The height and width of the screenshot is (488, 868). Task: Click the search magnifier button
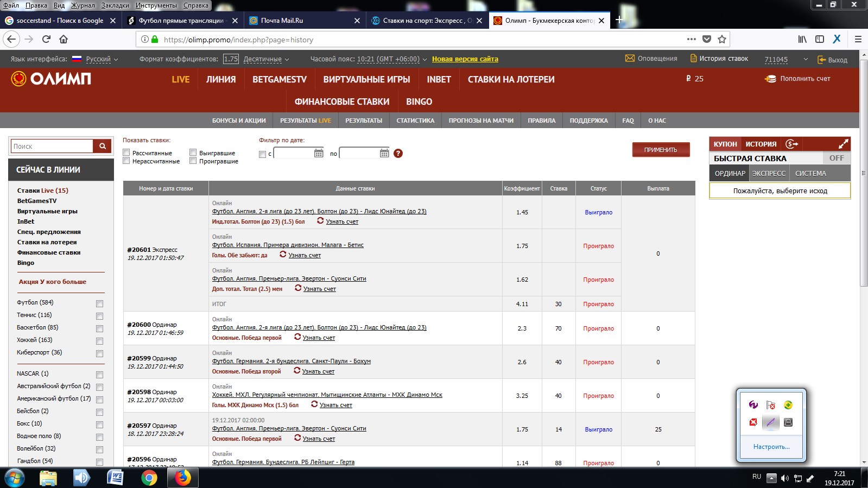tap(102, 146)
